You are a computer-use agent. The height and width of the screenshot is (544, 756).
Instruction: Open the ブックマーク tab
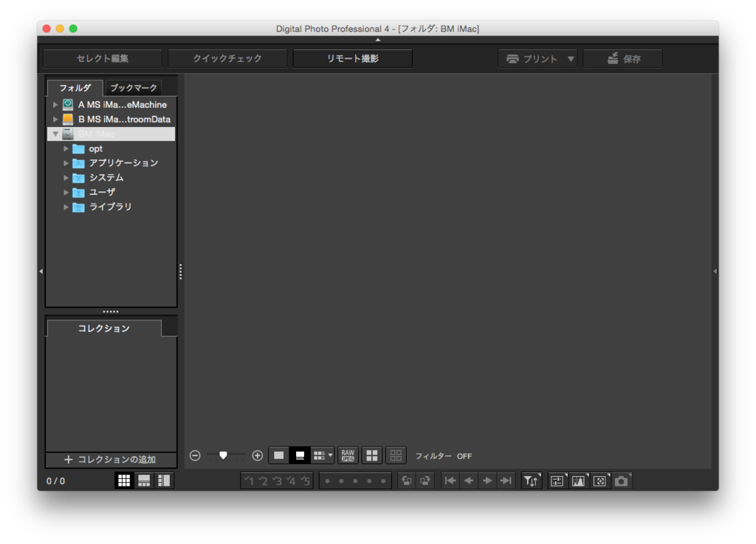click(134, 88)
